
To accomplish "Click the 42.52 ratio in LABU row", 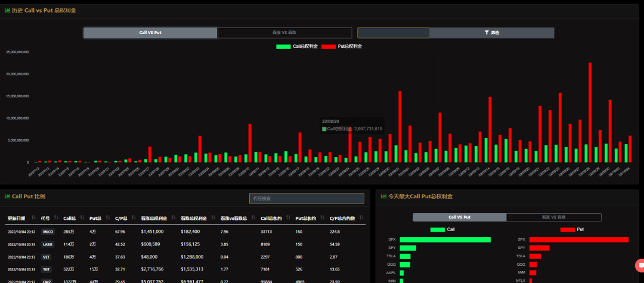I will pyautogui.click(x=120, y=244).
